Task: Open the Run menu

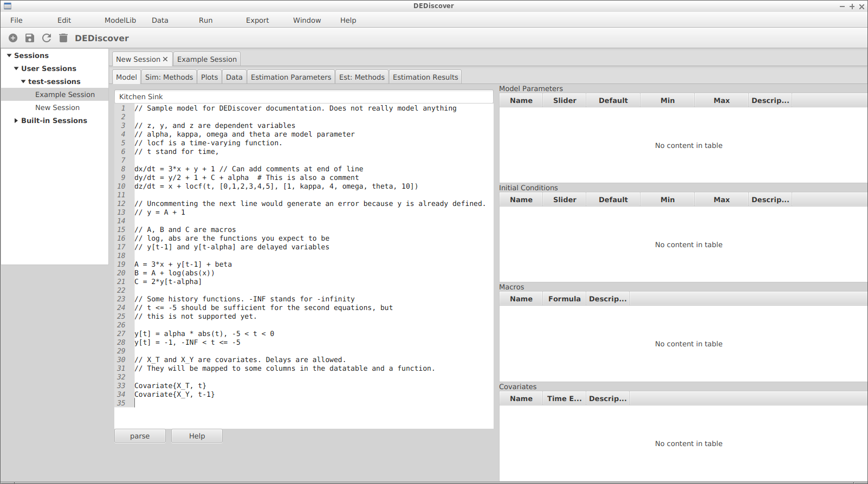Action: coord(205,20)
